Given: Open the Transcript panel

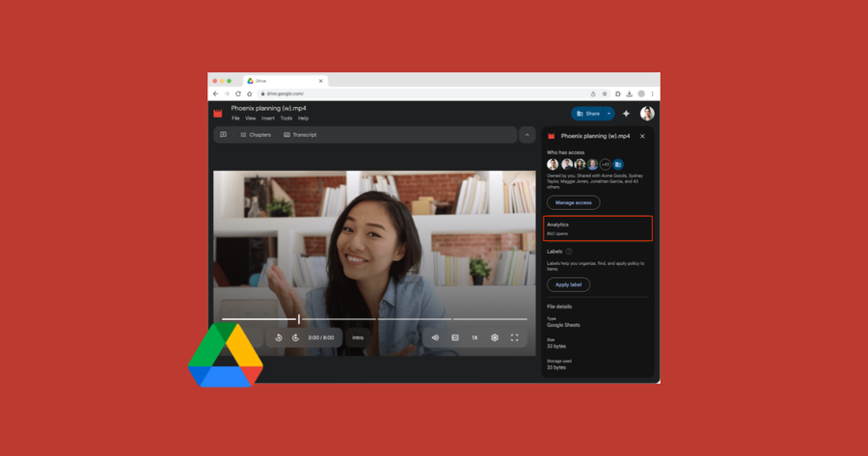Looking at the screenshot, I should click(300, 134).
